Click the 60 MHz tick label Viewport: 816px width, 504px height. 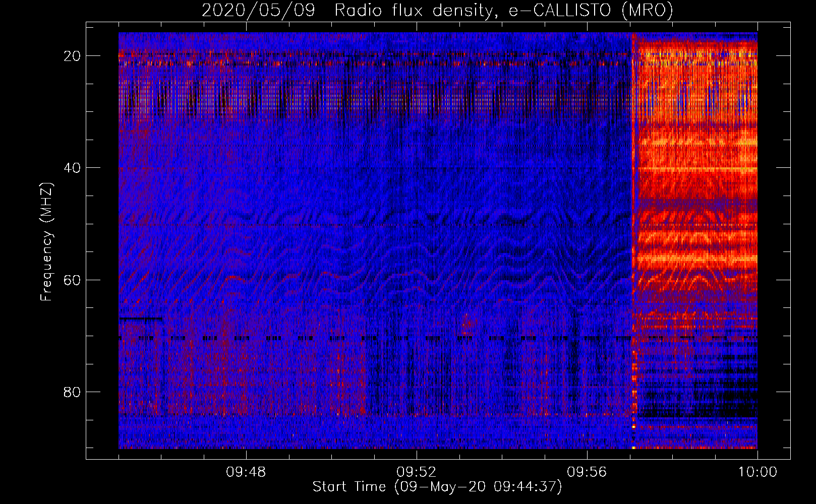pyautogui.click(x=72, y=280)
